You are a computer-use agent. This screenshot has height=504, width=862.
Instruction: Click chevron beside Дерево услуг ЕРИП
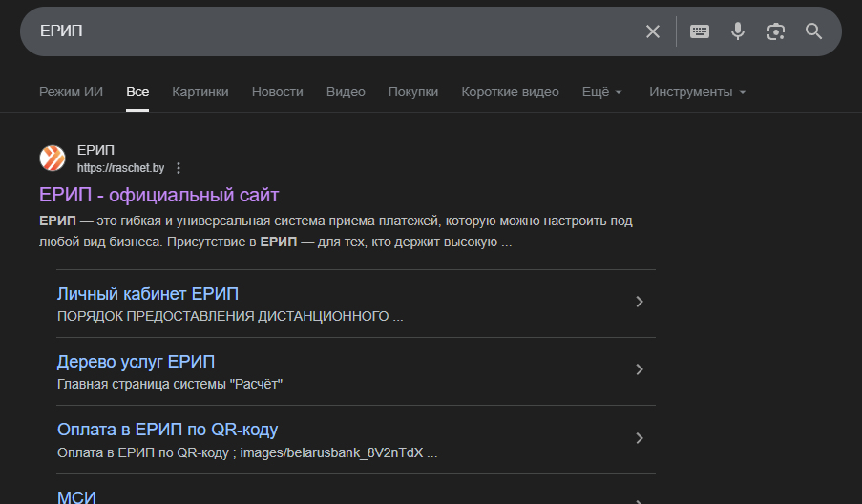[640, 369]
